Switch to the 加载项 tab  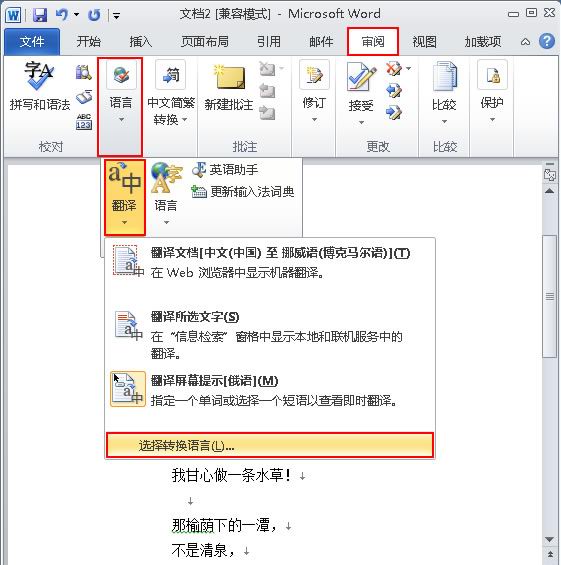pos(482,42)
